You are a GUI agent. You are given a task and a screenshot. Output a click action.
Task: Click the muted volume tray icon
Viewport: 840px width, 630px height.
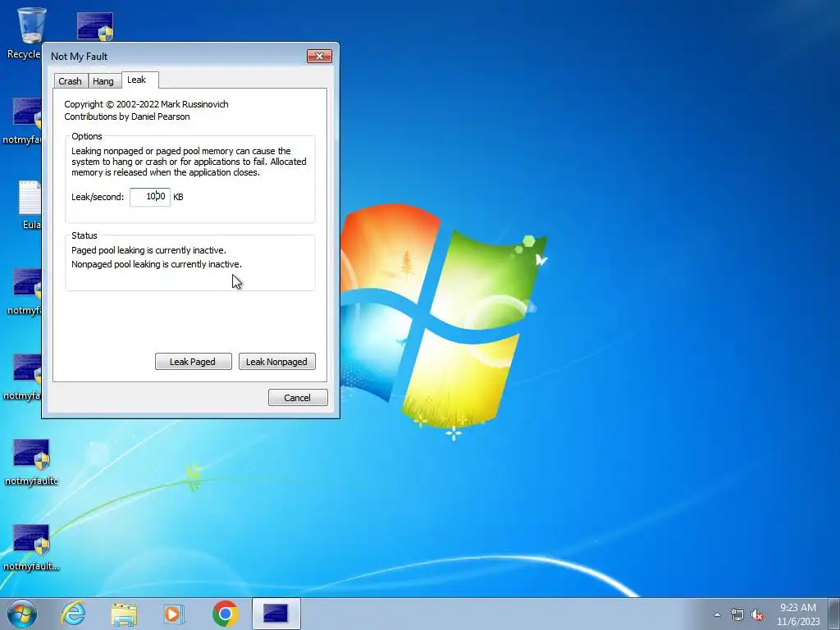[757, 614]
